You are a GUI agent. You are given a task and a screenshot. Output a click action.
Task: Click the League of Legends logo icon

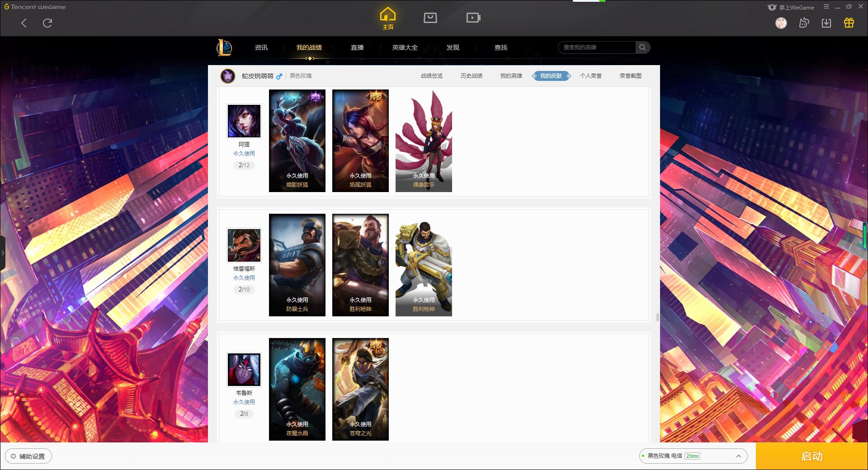(x=224, y=47)
